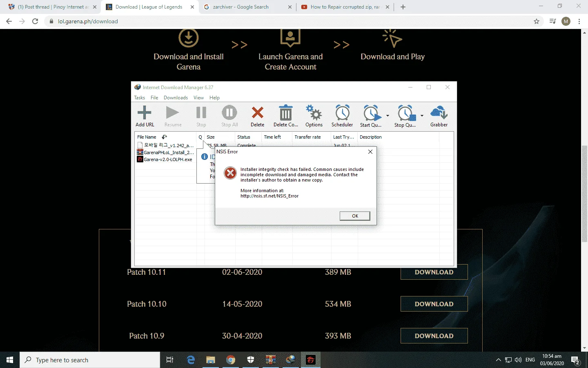The height and width of the screenshot is (368, 588).
Task: Click OK in the NSIS Error dialog
Action: tap(355, 216)
